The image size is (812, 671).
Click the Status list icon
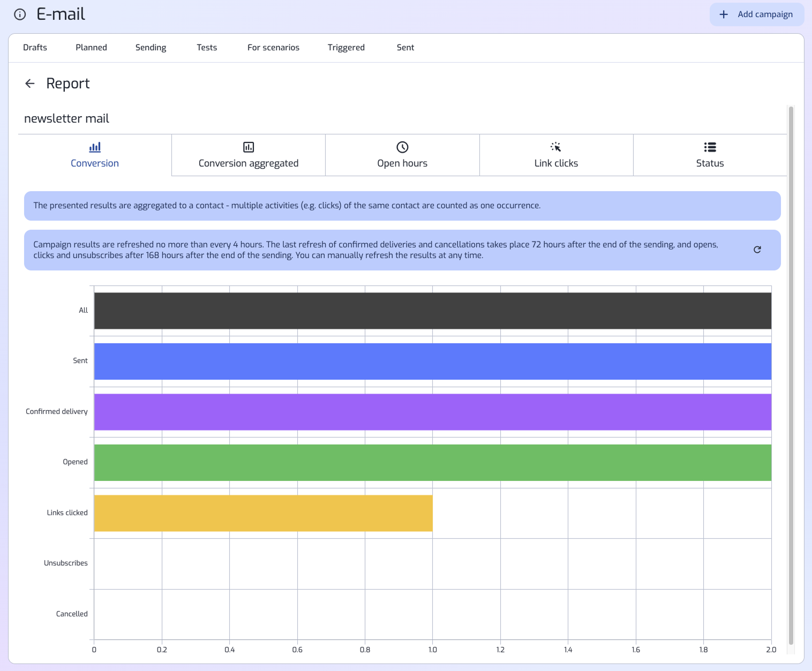coord(710,147)
